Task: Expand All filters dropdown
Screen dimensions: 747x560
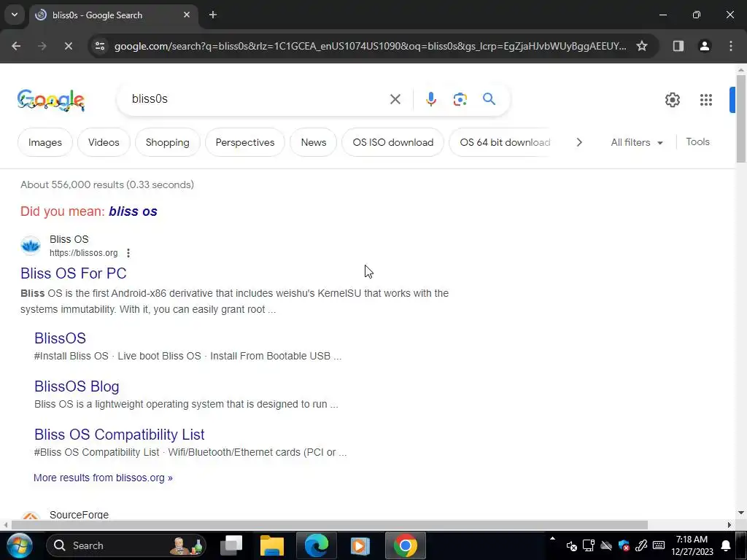Action: [636, 142]
